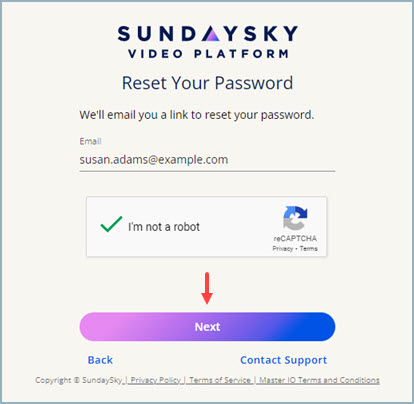414x404 pixels.
Task: Open the reCAPTCHA Terms link
Action: pos(308,249)
